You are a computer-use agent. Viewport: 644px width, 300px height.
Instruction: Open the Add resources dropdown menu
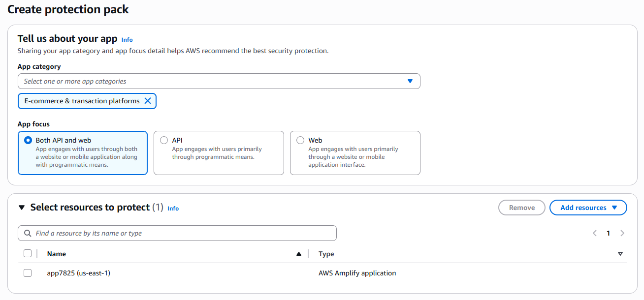[x=588, y=208]
